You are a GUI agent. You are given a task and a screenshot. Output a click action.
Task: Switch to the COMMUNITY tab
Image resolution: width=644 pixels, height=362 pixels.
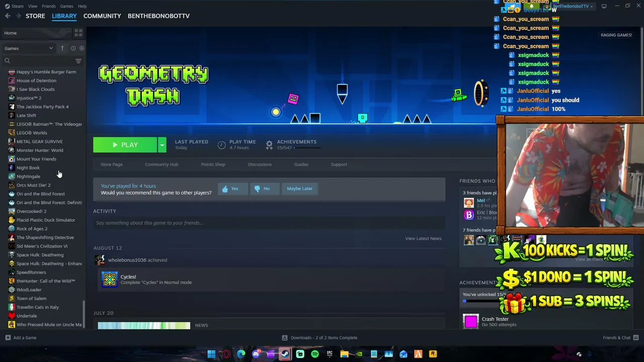click(102, 16)
